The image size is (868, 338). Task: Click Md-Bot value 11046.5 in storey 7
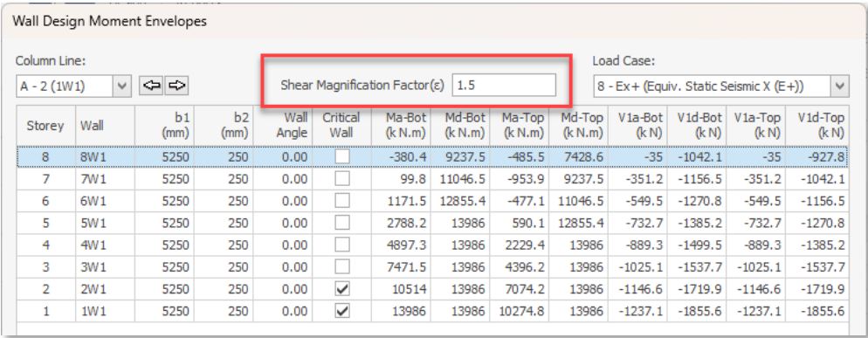coord(463,179)
